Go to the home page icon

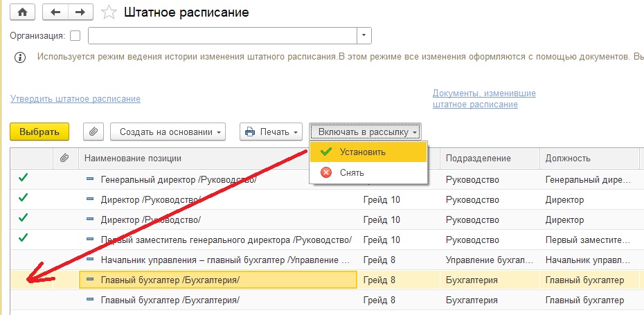(x=22, y=12)
